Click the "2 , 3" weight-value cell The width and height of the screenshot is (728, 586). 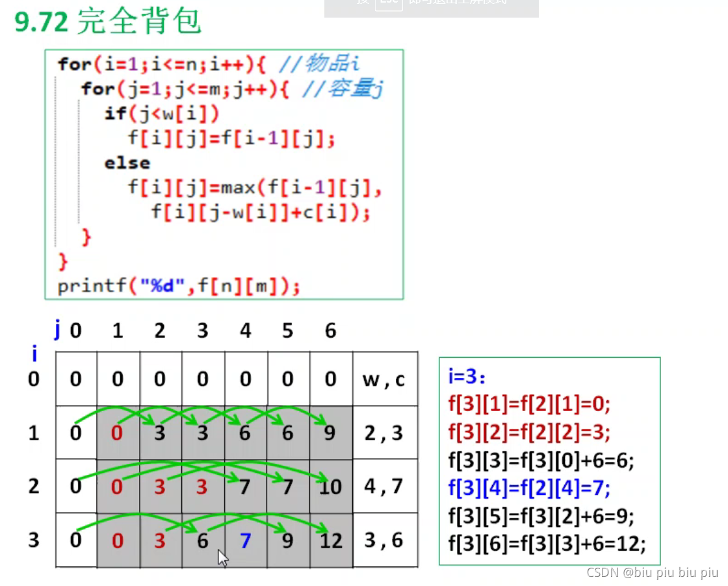385,433
